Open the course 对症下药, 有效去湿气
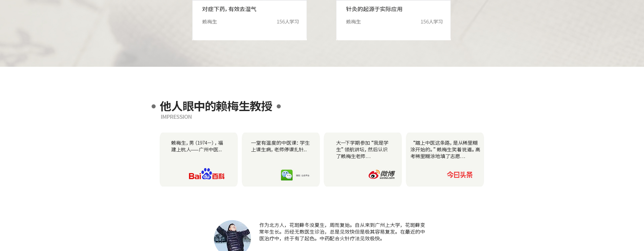 (229, 9)
